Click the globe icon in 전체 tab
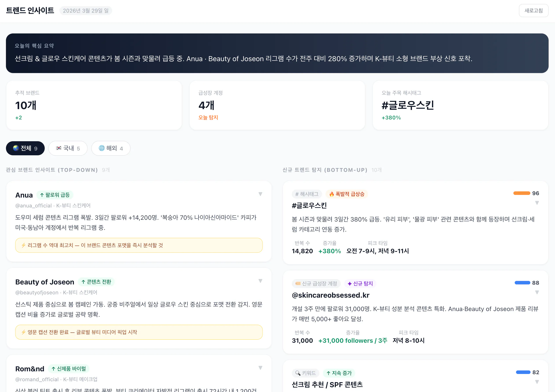The width and height of the screenshot is (555, 392). tap(16, 148)
